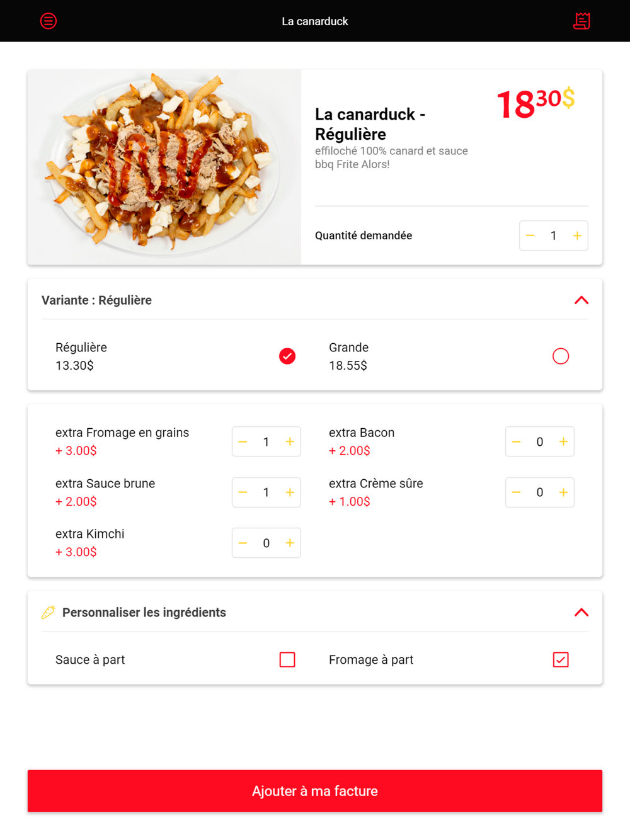The height and width of the screenshot is (840, 630).
Task: Click the extra Bacon quantity field
Action: [x=540, y=441]
